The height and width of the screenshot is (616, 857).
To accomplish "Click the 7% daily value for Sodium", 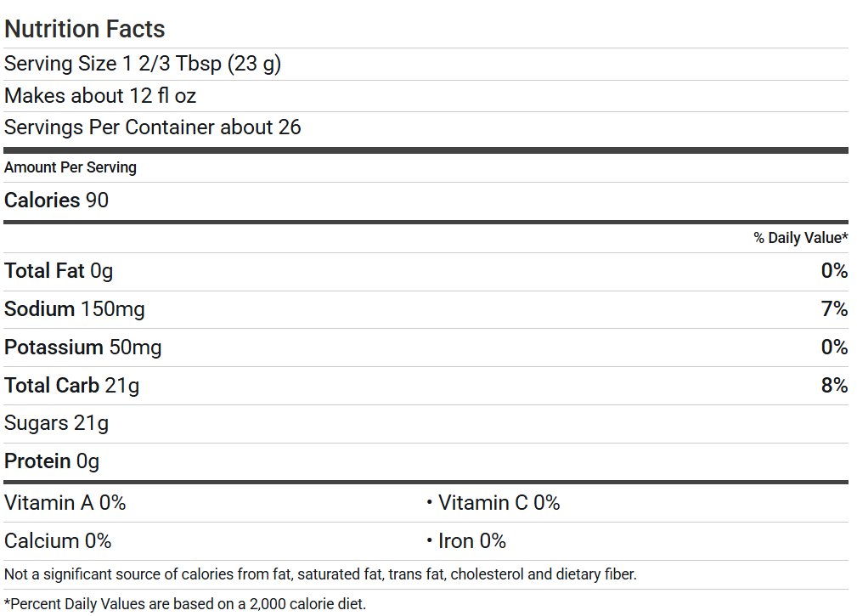I will [x=834, y=309].
